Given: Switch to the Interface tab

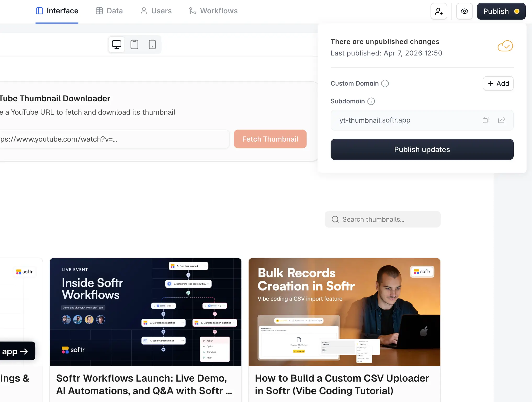Looking at the screenshot, I should click(x=57, y=11).
